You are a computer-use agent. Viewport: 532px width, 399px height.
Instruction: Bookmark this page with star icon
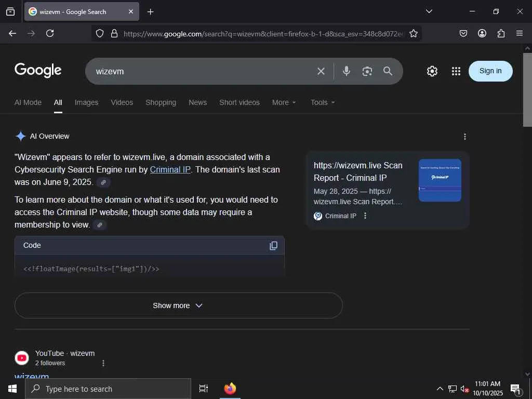coord(413,33)
